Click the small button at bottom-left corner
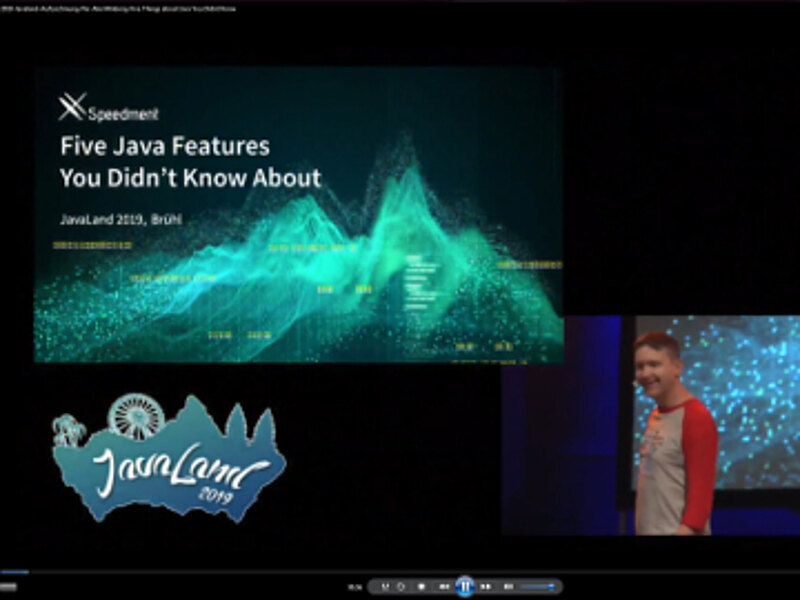This screenshot has height=600, width=800. (8, 587)
